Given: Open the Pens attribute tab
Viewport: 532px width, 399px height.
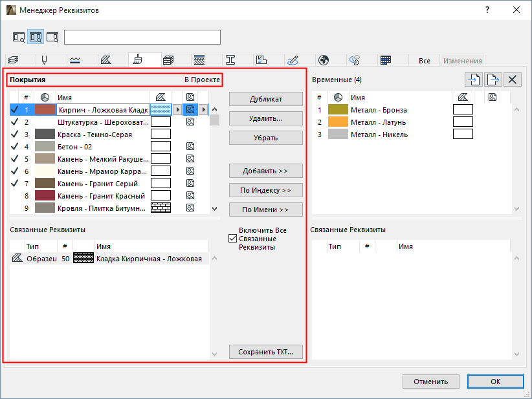Looking at the screenshot, I should click(44, 60).
